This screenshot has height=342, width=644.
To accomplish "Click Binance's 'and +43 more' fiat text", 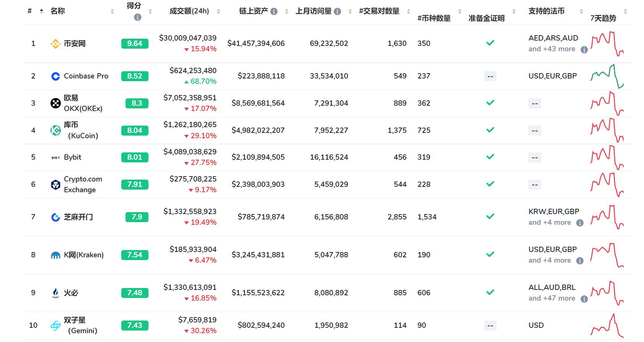I will [552, 49].
